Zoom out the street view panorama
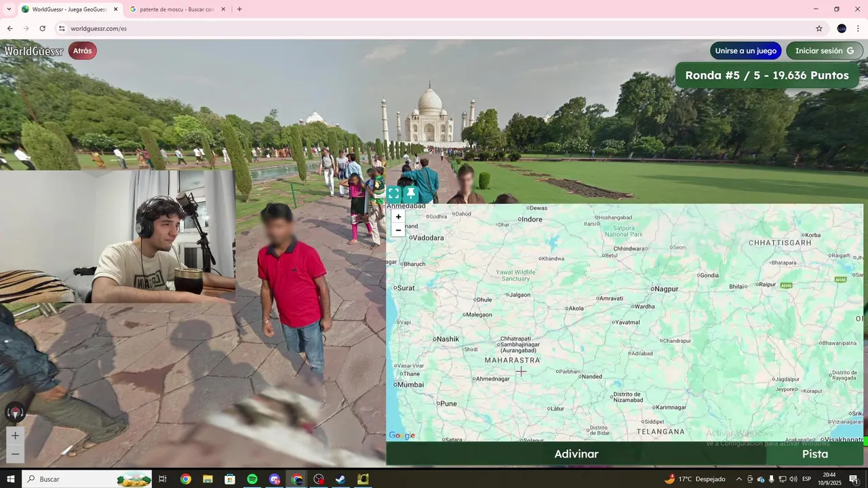Viewport: 868px width, 488px height. click(15, 453)
